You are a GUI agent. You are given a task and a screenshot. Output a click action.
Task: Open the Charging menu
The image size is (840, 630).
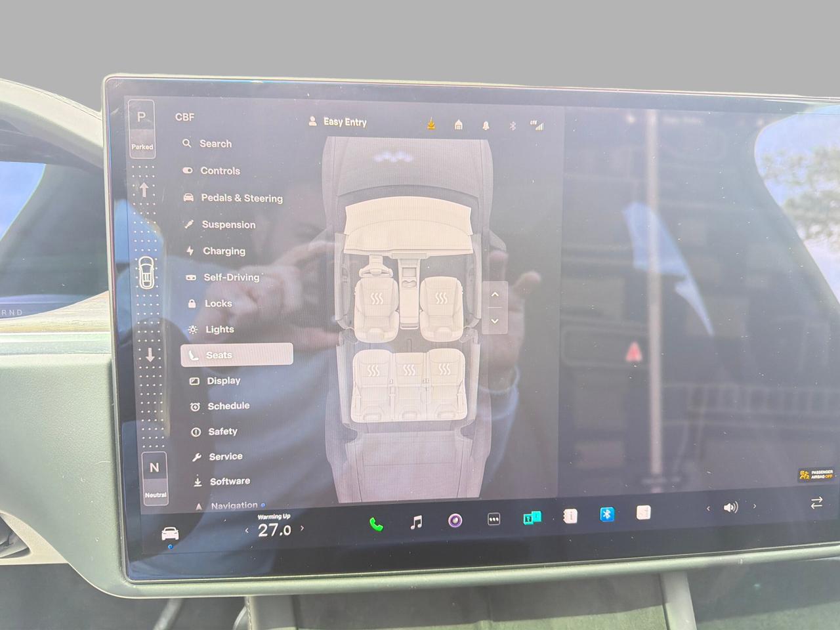pos(216,251)
